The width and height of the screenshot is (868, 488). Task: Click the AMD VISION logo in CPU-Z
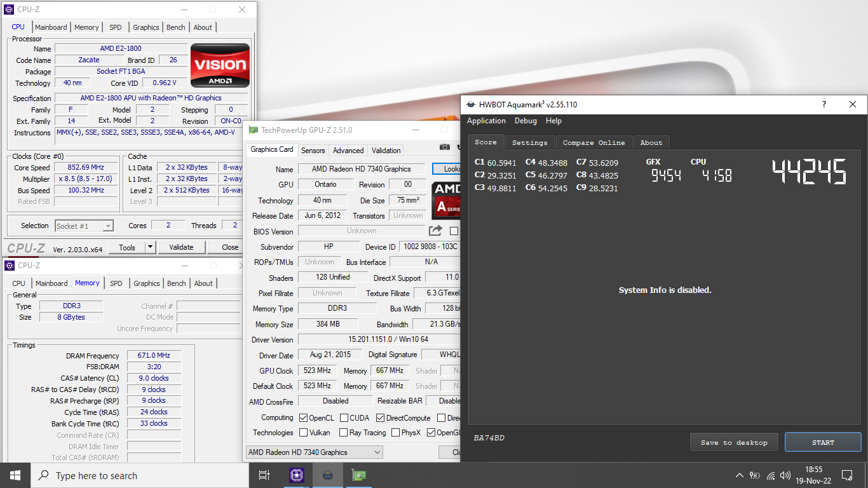(x=220, y=65)
